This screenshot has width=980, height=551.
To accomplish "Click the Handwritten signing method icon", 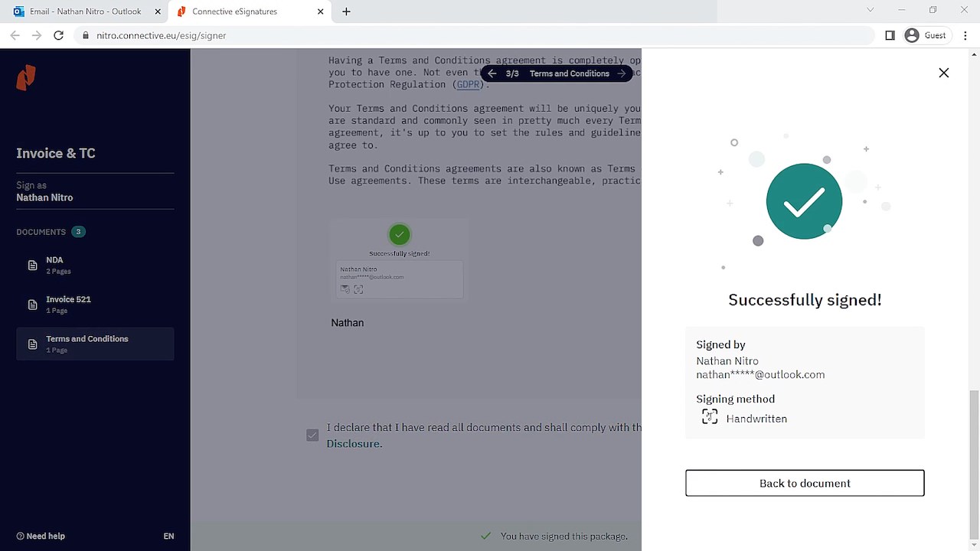I will (x=709, y=417).
